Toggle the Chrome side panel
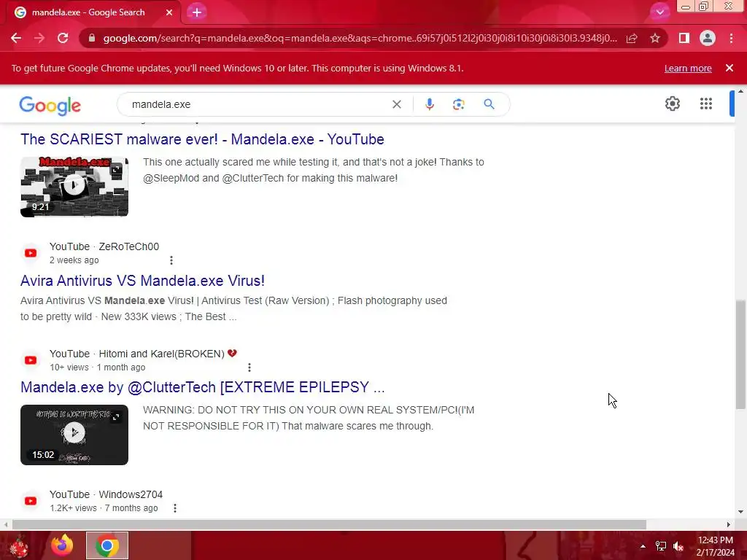 tap(684, 38)
